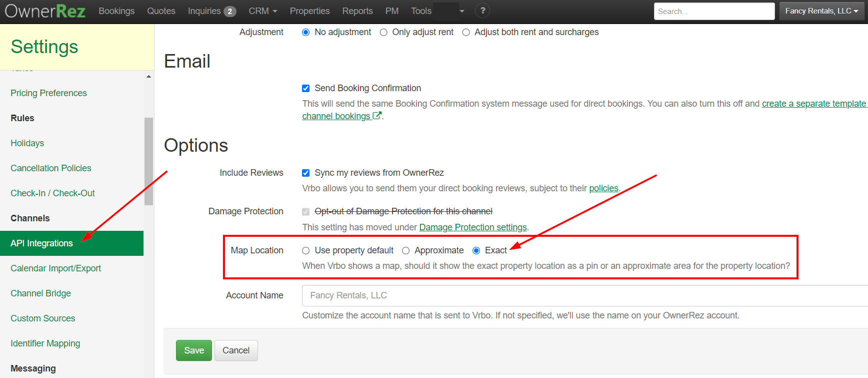Expand the dropdown caret beside Tools

(x=462, y=11)
